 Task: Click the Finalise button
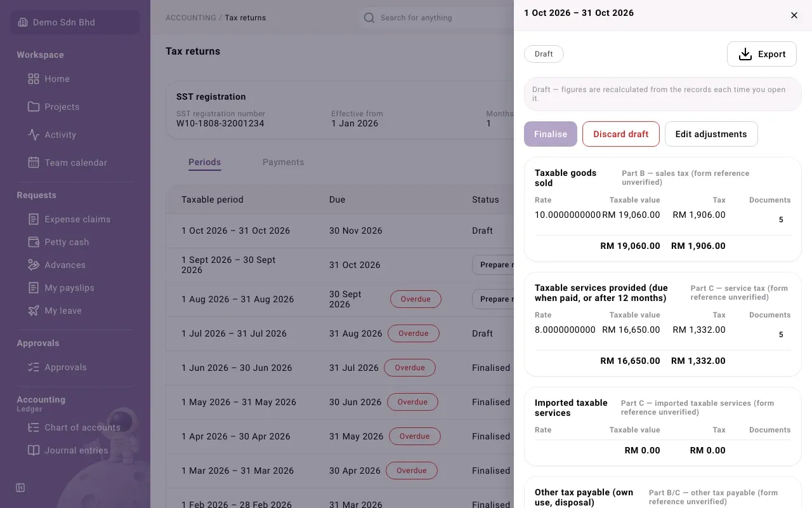coord(551,134)
